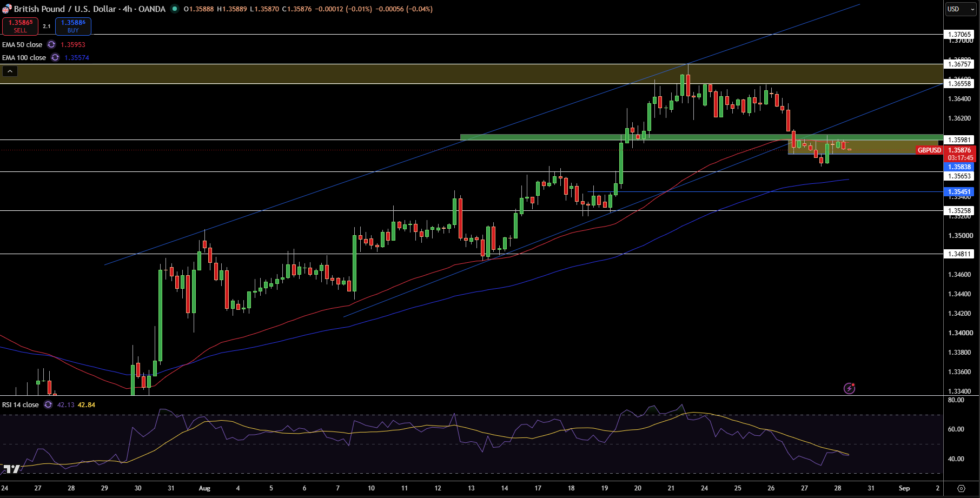Click the 1.34000 price scale tick

[x=959, y=333]
